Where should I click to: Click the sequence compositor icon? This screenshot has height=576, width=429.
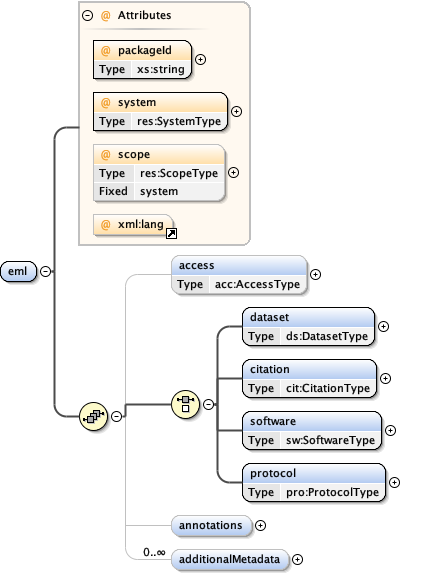93,416
